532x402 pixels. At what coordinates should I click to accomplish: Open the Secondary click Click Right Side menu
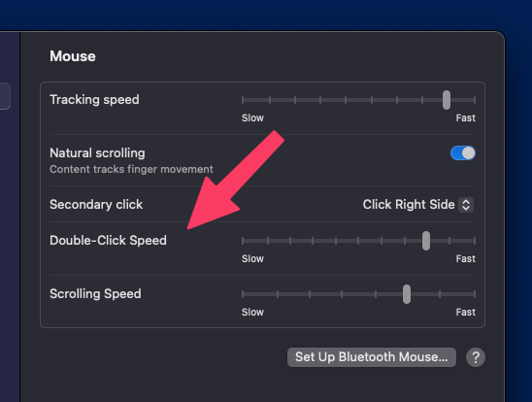(418, 205)
